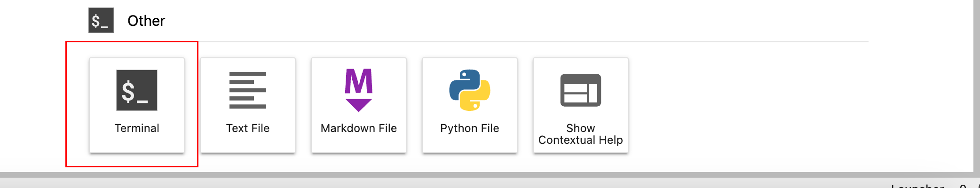Screen dimensions: 980x188
Task: Click the Other section header icon
Action: click(x=101, y=20)
